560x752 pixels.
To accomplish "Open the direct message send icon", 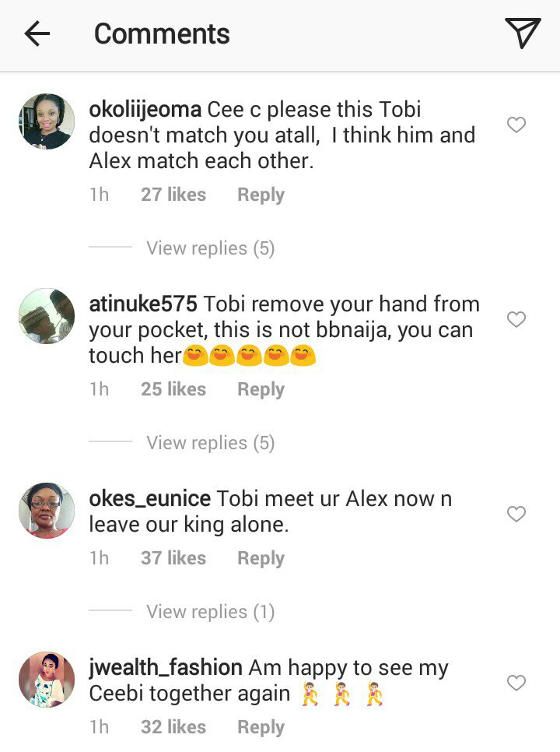I will [523, 33].
